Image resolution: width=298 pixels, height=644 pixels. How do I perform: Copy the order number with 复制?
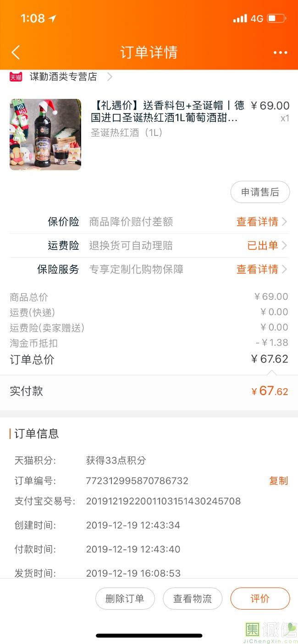pyautogui.click(x=278, y=481)
